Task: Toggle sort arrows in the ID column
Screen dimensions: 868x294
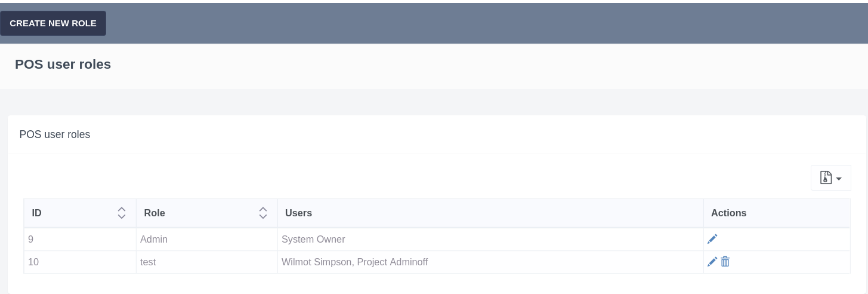Action: coord(122,213)
